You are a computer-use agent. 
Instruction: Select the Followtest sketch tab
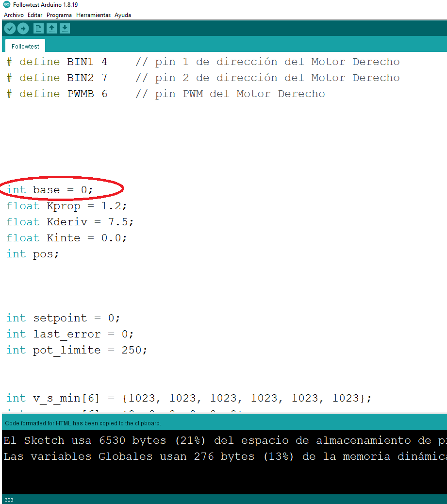[x=25, y=46]
